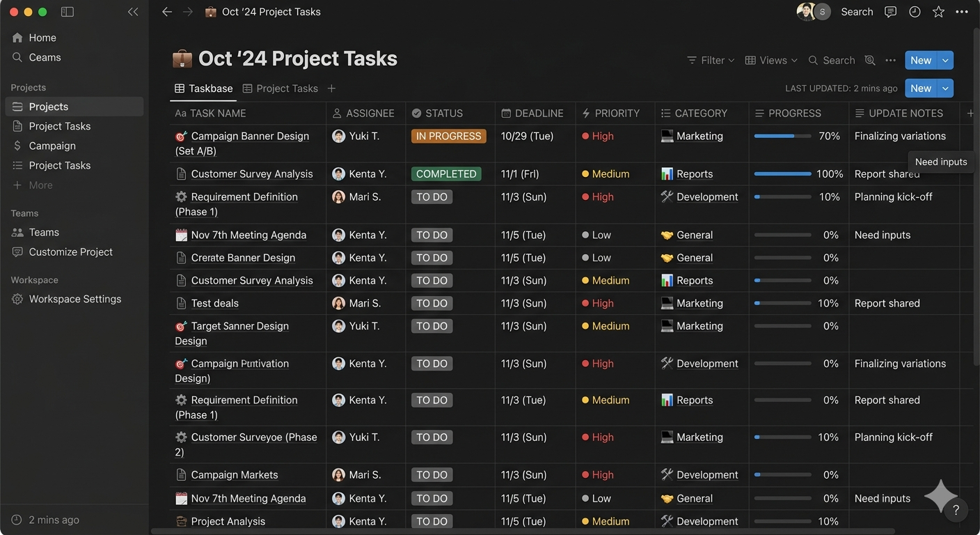This screenshot has width=980, height=535.
Task: Open Workspace Settings in sidebar
Action: pyautogui.click(x=74, y=299)
